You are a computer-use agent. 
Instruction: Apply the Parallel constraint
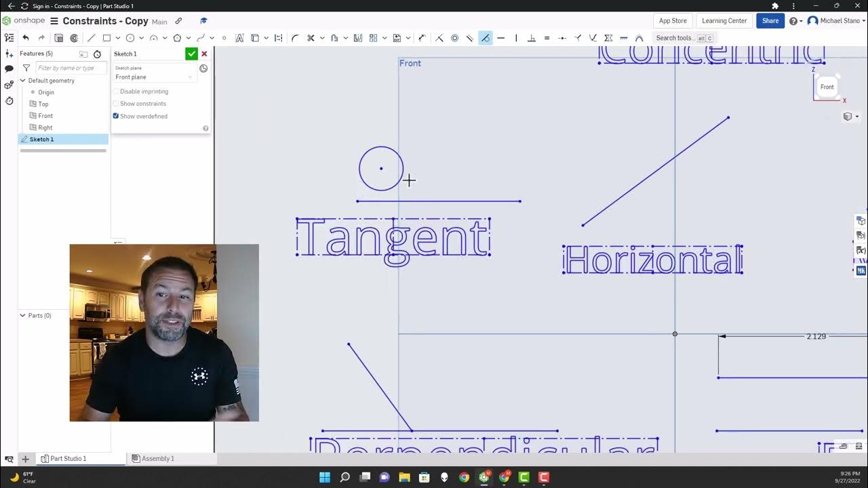pos(470,38)
